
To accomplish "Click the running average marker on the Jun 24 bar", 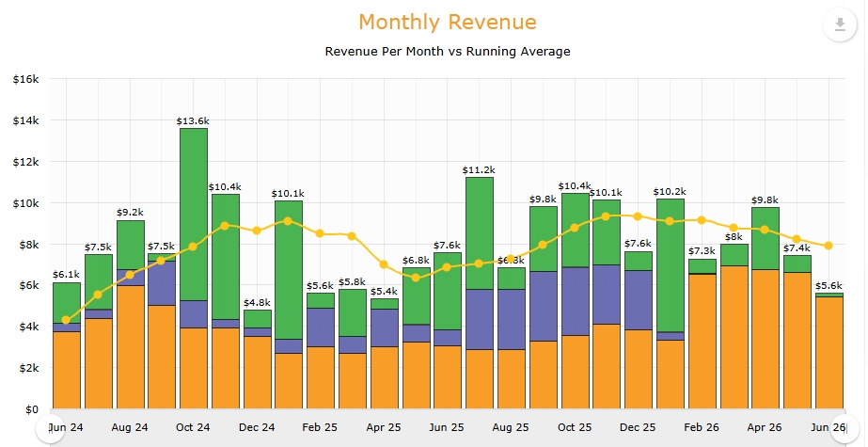I will (x=67, y=320).
